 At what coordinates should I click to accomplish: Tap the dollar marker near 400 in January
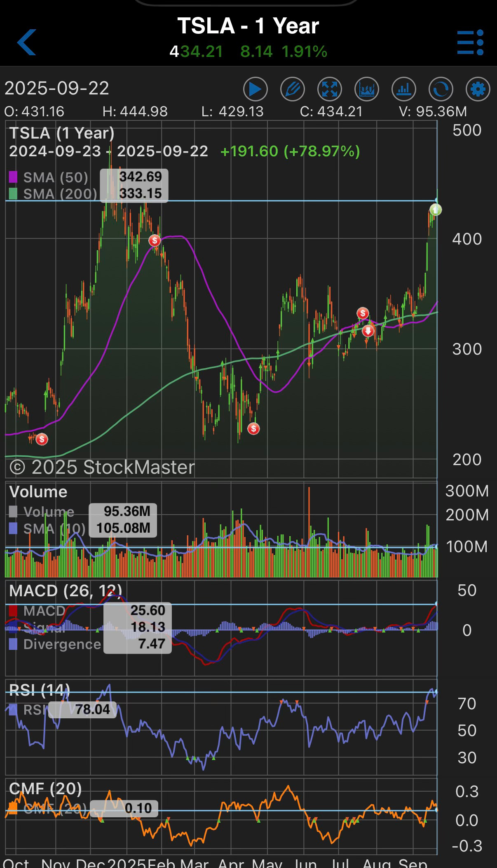pyautogui.click(x=155, y=240)
